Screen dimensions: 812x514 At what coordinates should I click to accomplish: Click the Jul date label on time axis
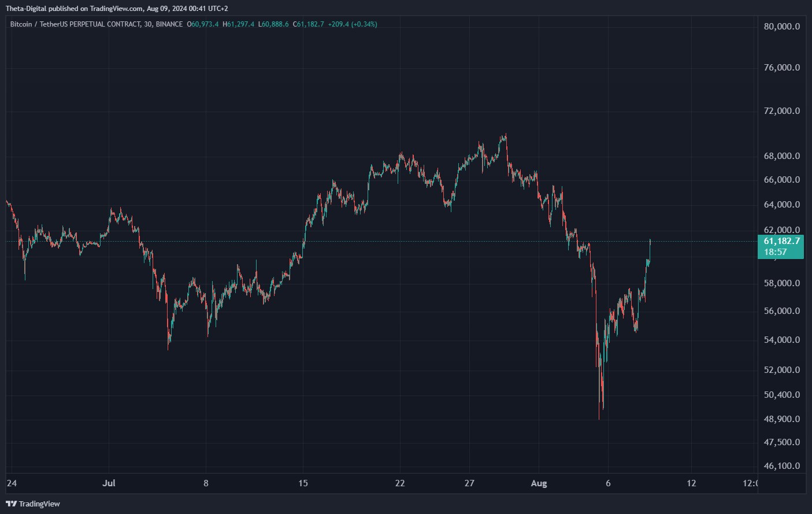tap(109, 483)
